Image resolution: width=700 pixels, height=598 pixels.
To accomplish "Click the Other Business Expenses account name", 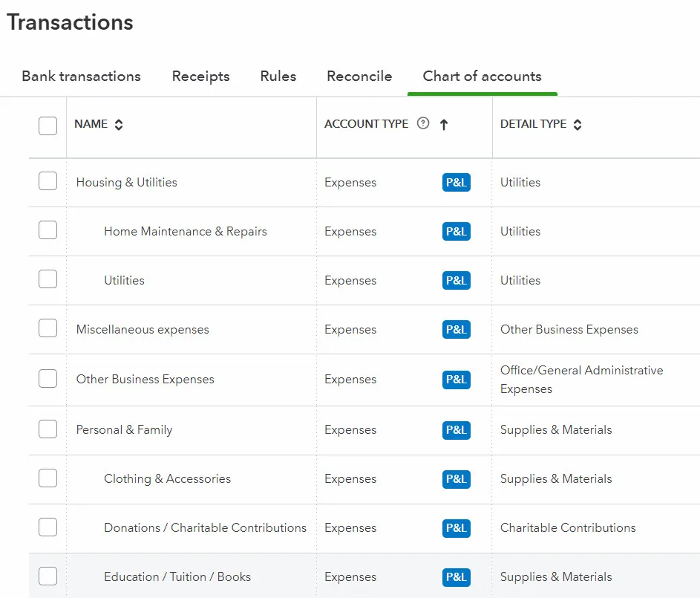I will coord(145,380).
